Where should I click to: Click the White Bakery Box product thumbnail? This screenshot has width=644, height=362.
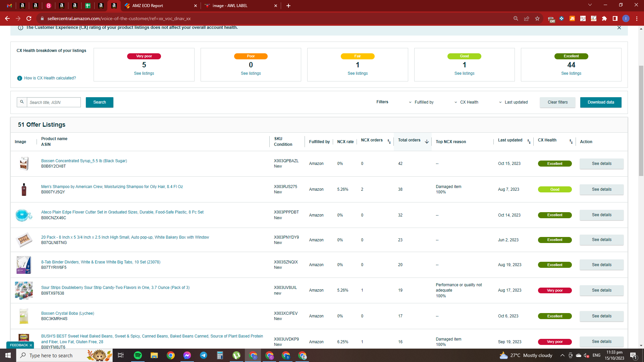point(24,240)
